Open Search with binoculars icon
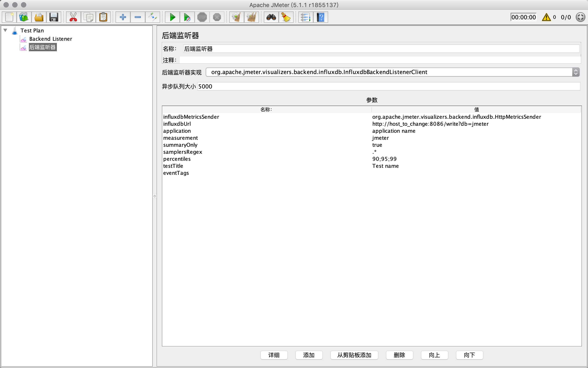The image size is (588, 368). point(271,17)
